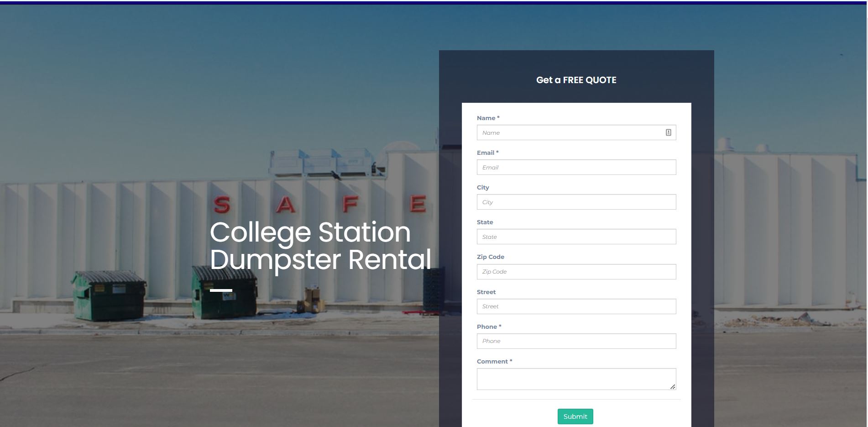
Task: Click the contact autofill icon in Name field
Action: (x=668, y=132)
